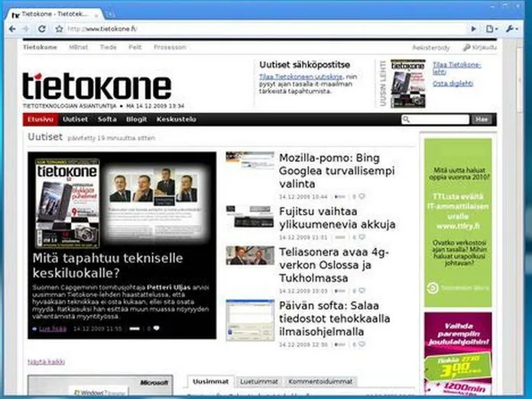
Task: Open the Prosessori top link
Action: (170, 47)
